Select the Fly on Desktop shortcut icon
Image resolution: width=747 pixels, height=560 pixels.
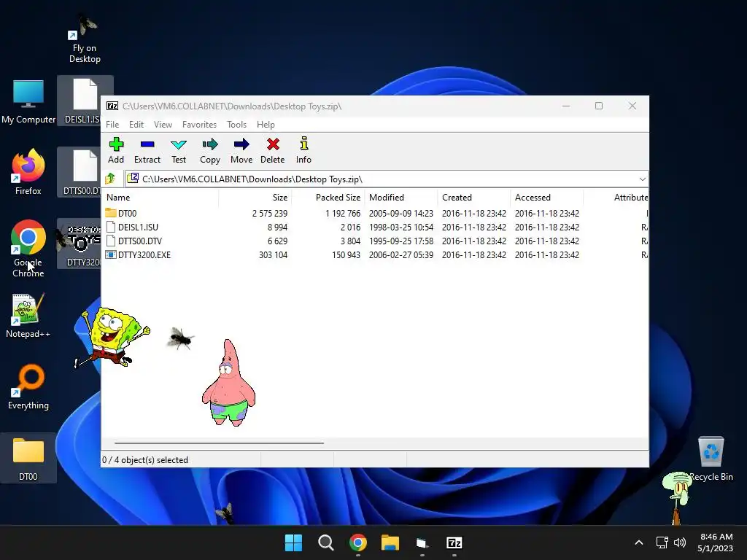point(85,39)
